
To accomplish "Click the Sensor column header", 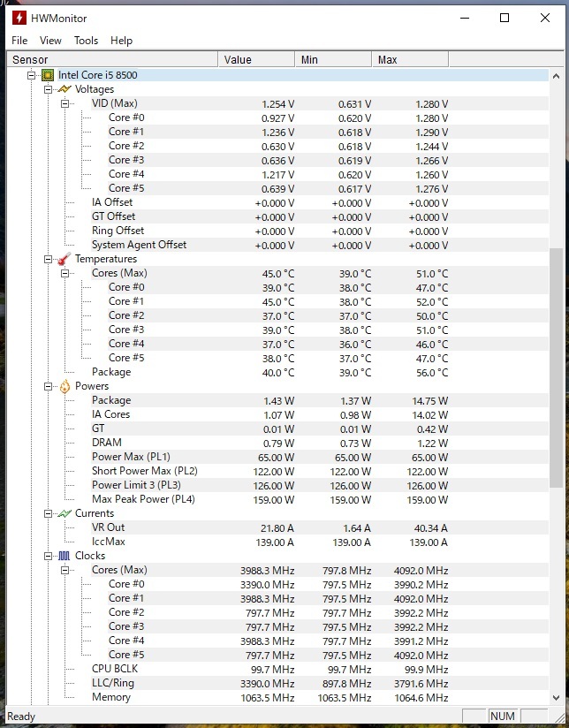I will pyautogui.click(x=110, y=59).
